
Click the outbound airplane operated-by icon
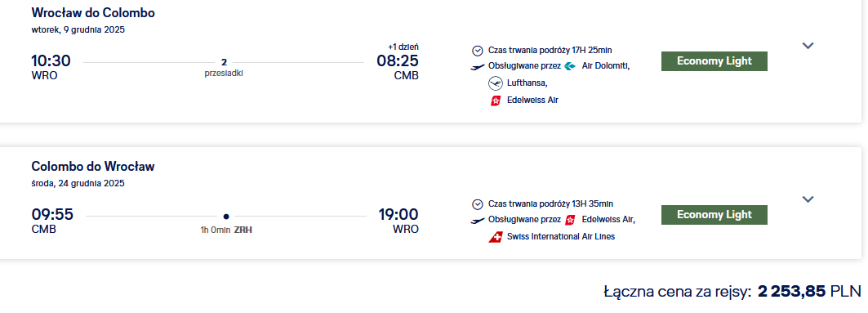(477, 67)
